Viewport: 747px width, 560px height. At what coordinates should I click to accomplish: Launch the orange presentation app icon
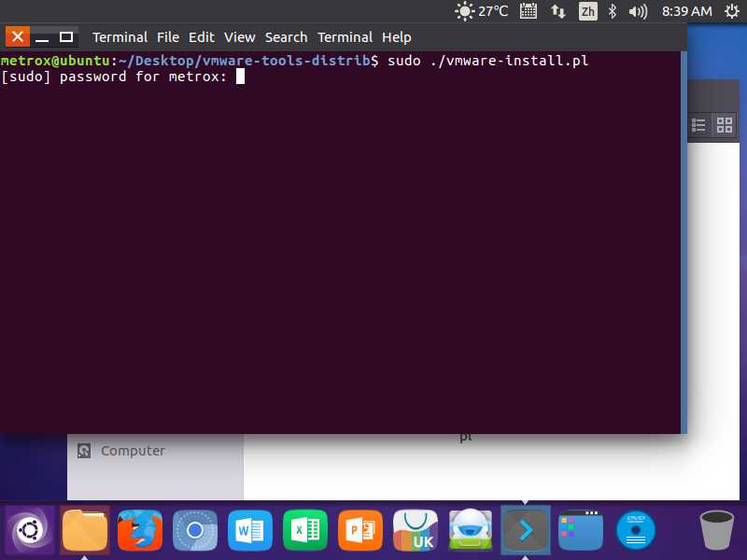pos(359,531)
